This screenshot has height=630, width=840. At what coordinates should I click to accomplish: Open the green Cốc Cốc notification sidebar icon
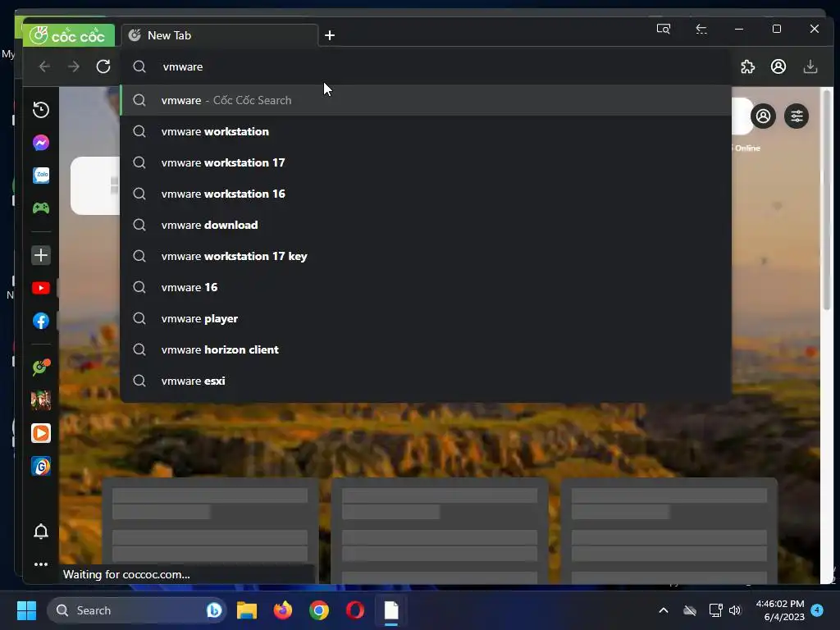(x=41, y=367)
